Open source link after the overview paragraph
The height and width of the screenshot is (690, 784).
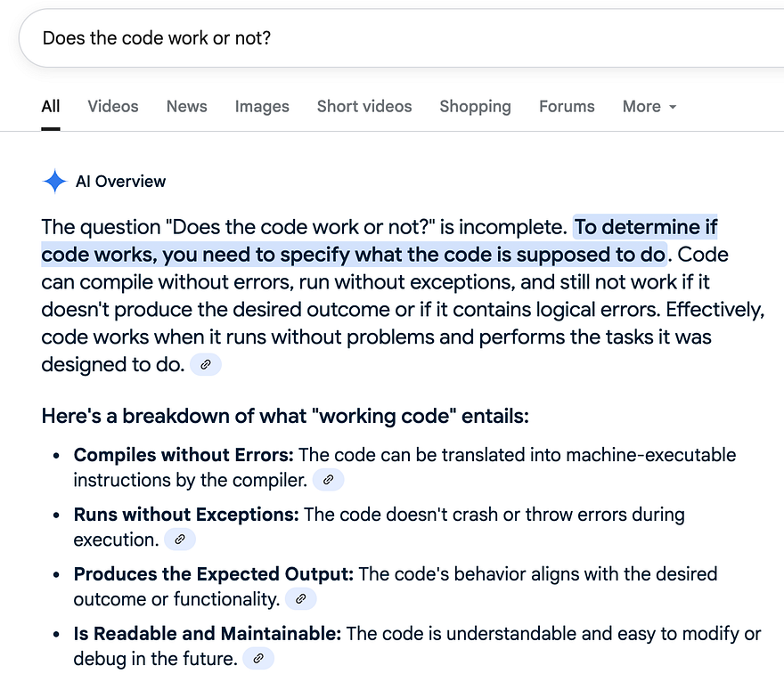pos(206,365)
